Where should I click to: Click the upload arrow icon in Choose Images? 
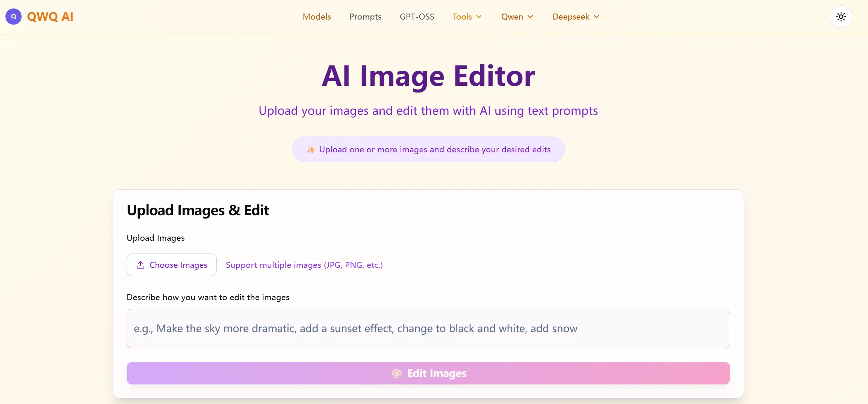141,265
